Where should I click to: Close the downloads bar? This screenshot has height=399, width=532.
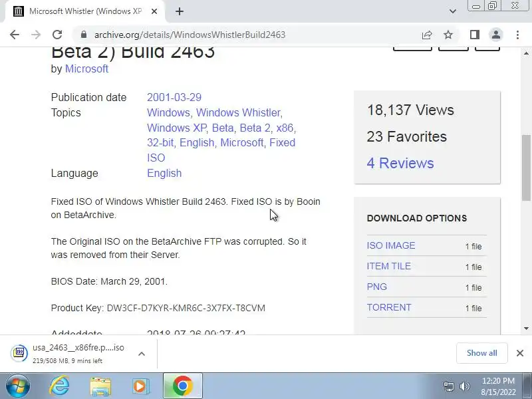click(x=520, y=353)
